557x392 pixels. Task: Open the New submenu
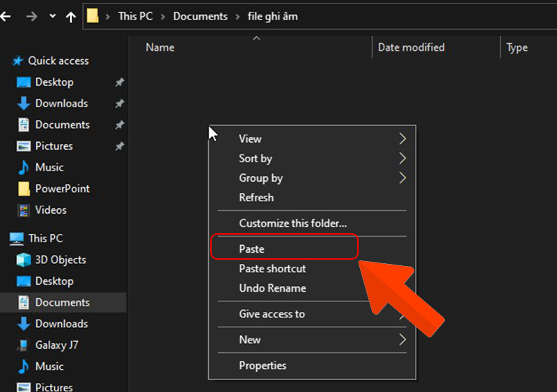[x=312, y=340]
